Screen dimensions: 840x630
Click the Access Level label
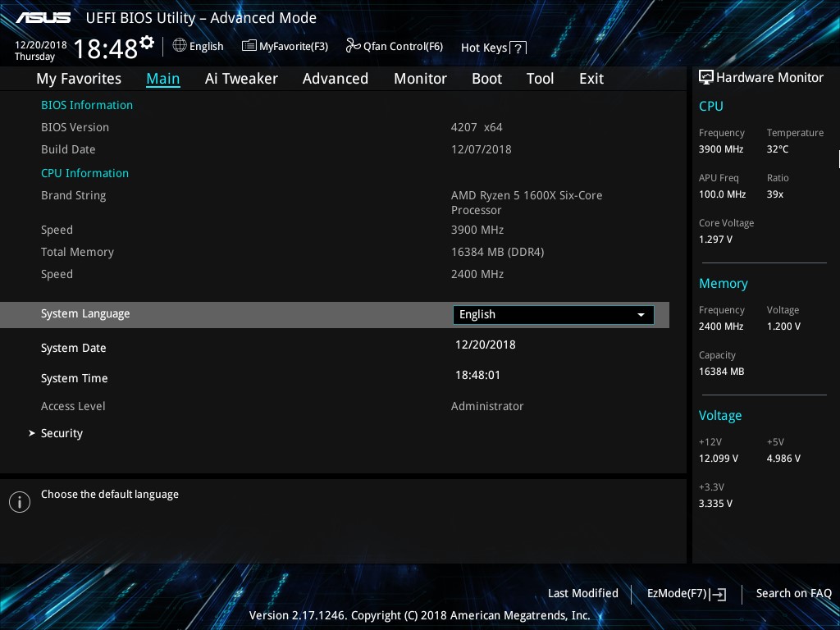[73, 406]
